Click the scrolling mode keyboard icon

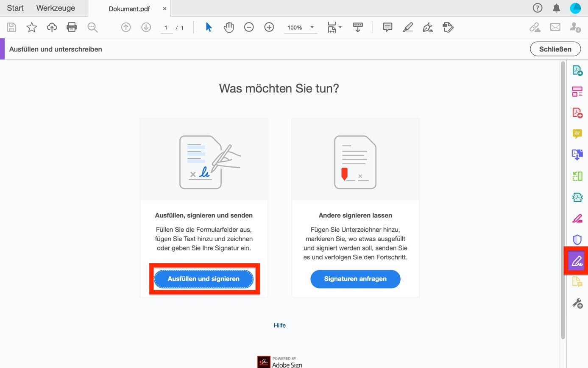(x=358, y=28)
